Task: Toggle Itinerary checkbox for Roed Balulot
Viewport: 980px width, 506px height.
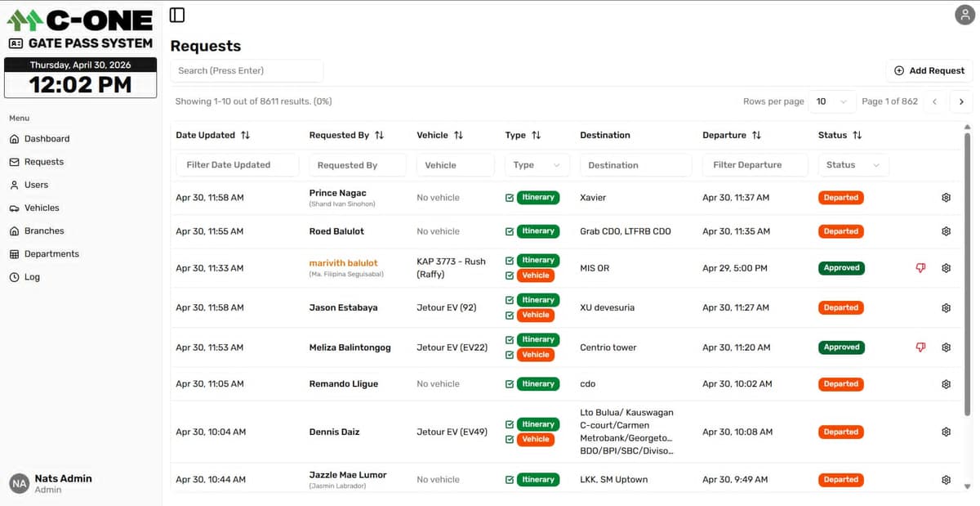Action: (510, 231)
